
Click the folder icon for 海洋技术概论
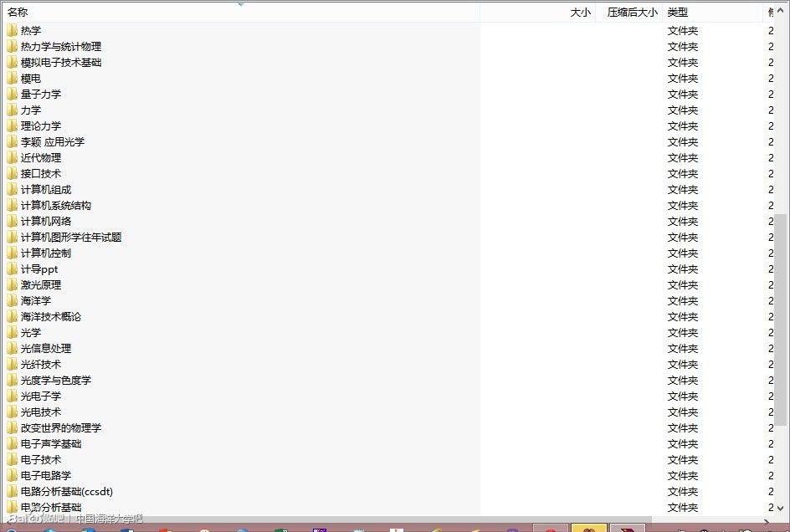pyautogui.click(x=12, y=316)
